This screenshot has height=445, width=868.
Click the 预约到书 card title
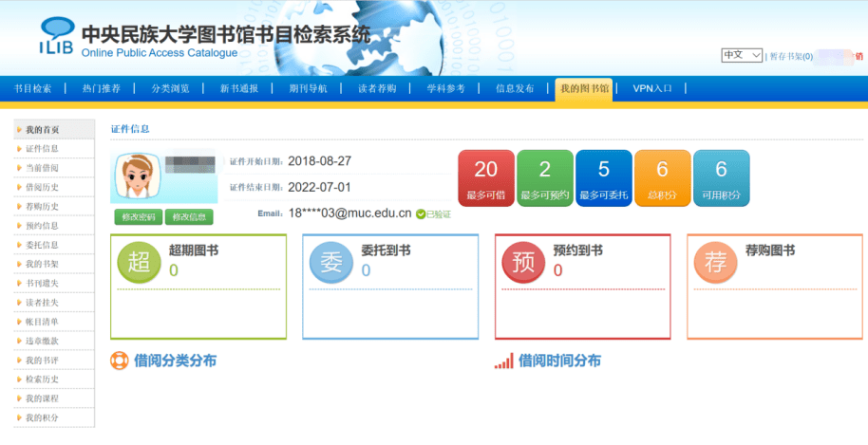click(578, 250)
